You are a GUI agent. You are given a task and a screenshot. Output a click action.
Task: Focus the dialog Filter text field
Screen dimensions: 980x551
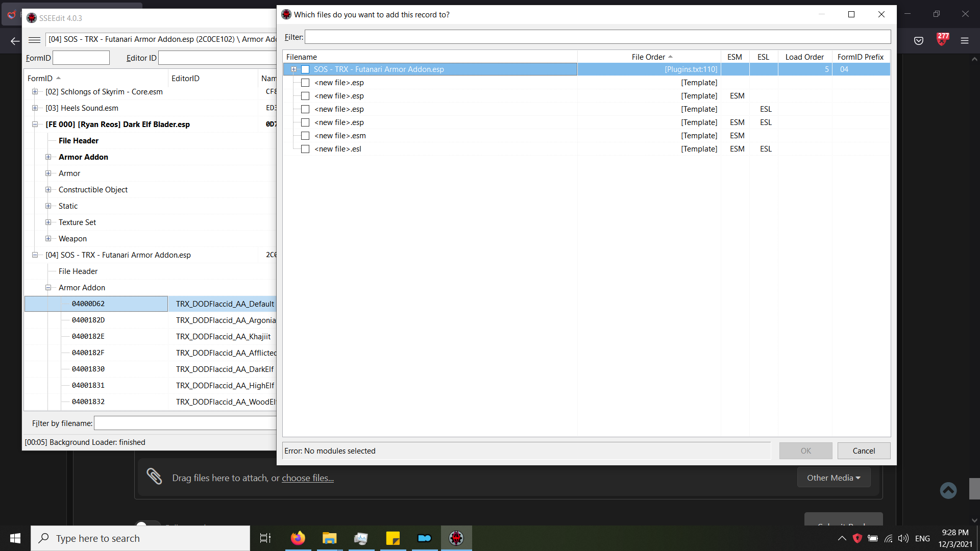pos(598,37)
